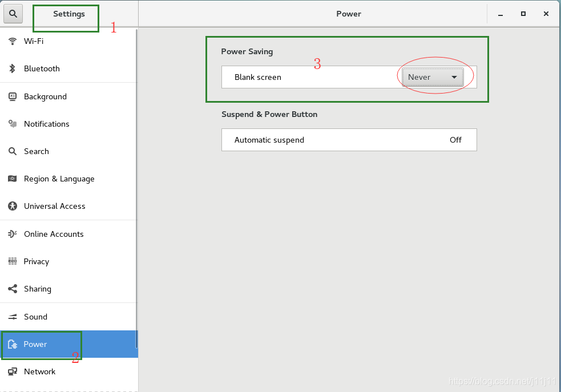The image size is (561, 392).
Task: Open the Universal Access panel
Action: pyautogui.click(x=68, y=206)
